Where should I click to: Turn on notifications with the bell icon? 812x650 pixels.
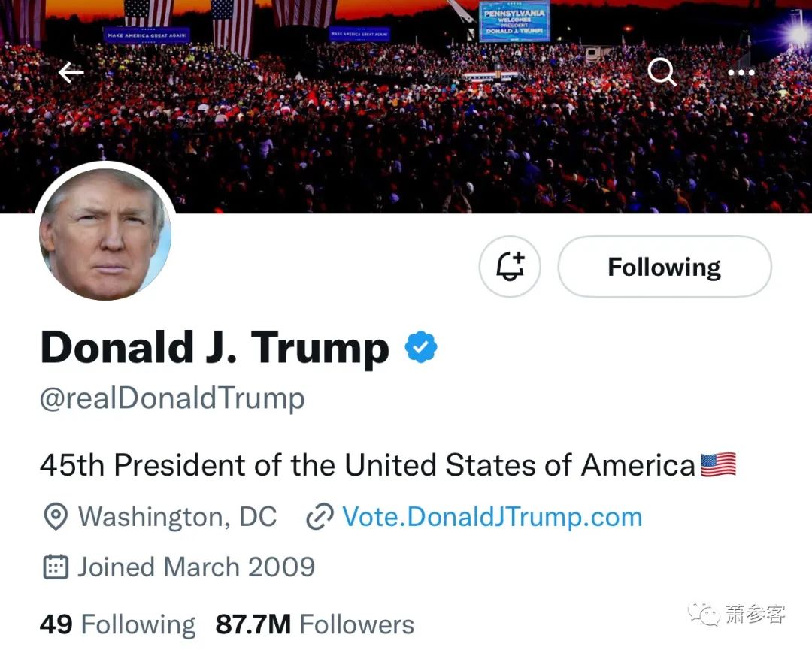510,267
